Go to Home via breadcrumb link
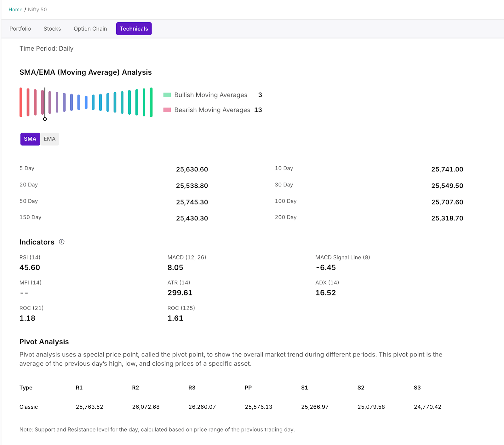Screen dimensions: 504x445 pos(15,9)
